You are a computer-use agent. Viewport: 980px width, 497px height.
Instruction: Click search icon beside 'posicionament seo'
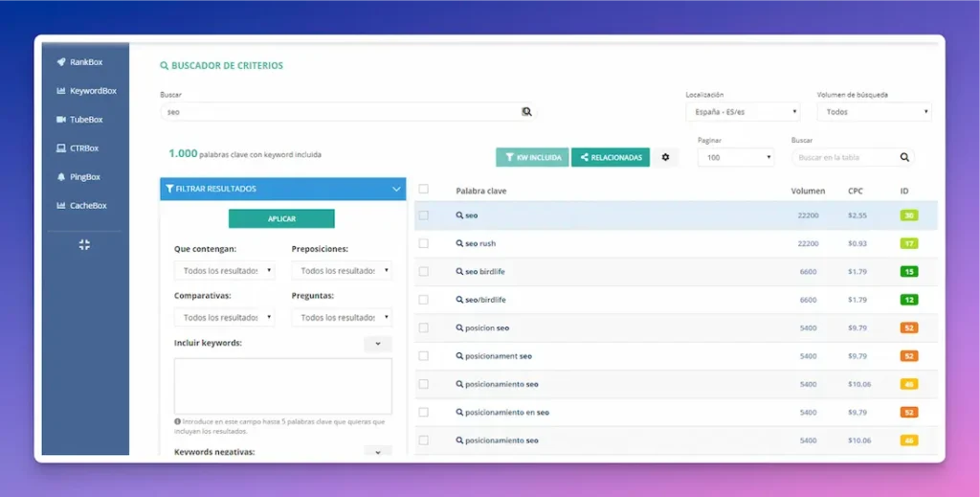click(x=459, y=355)
